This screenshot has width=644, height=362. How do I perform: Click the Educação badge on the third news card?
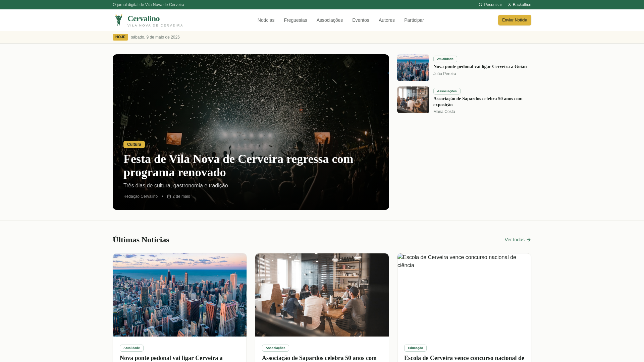415,348
